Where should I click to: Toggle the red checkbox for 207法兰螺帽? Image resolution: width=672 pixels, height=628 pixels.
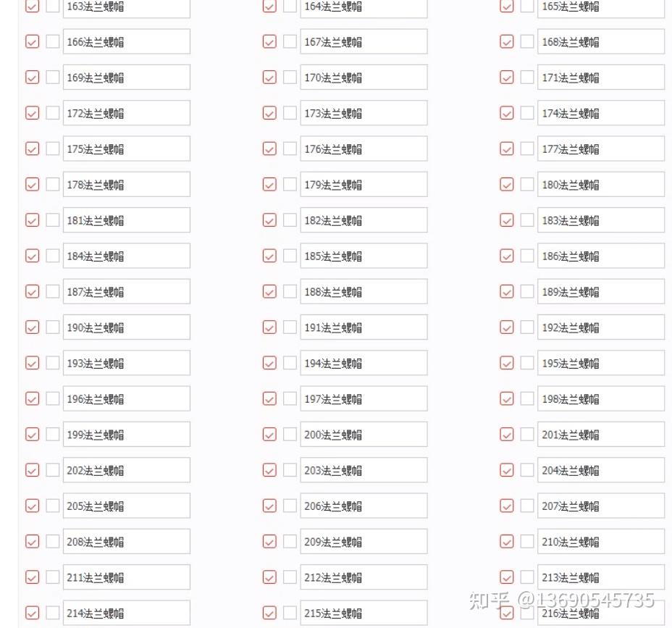click(507, 506)
